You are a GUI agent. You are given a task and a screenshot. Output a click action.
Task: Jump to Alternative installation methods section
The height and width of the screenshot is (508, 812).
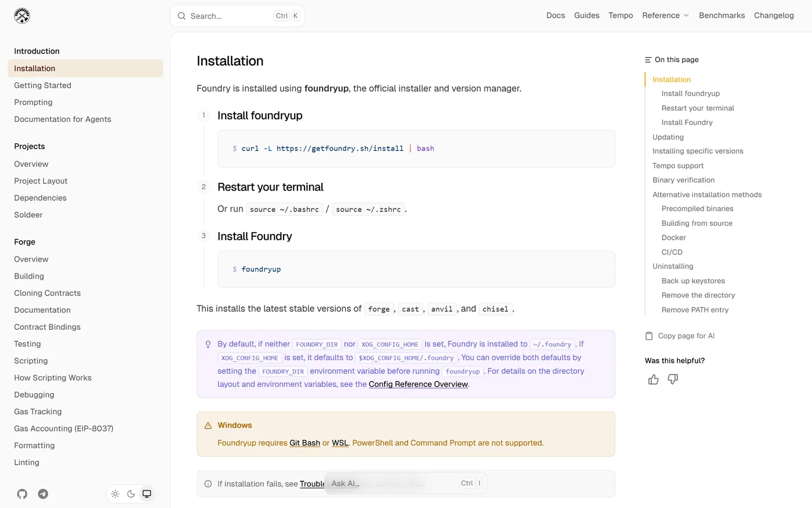coord(707,194)
